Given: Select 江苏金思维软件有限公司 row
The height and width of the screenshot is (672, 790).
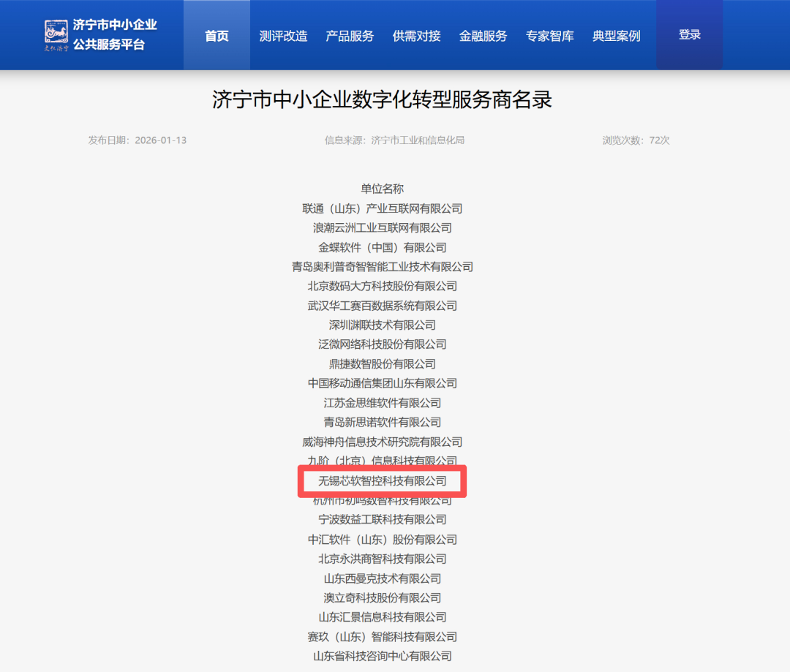Looking at the screenshot, I should tap(382, 403).
